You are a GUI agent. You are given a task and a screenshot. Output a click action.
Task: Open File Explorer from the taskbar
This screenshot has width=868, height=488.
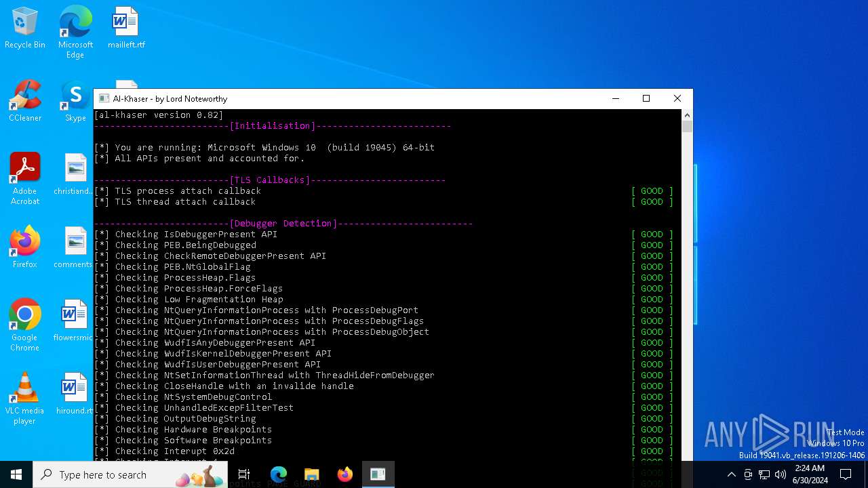coord(312,474)
